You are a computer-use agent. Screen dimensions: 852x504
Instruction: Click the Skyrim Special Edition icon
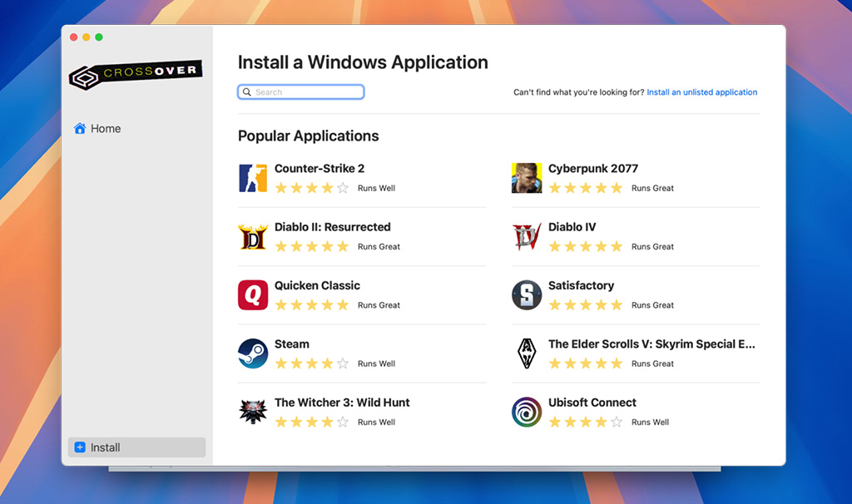click(x=527, y=353)
